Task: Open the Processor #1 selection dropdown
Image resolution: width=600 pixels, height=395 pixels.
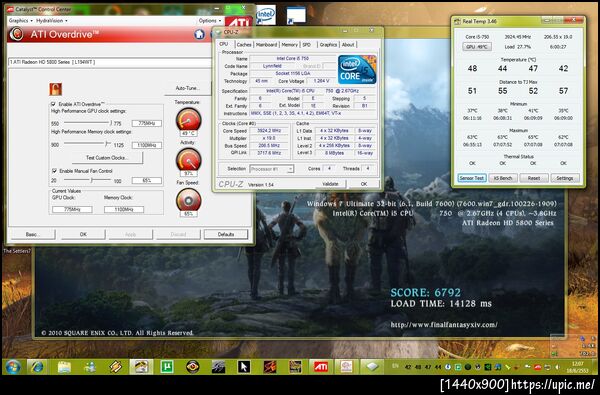Action: click(271, 169)
